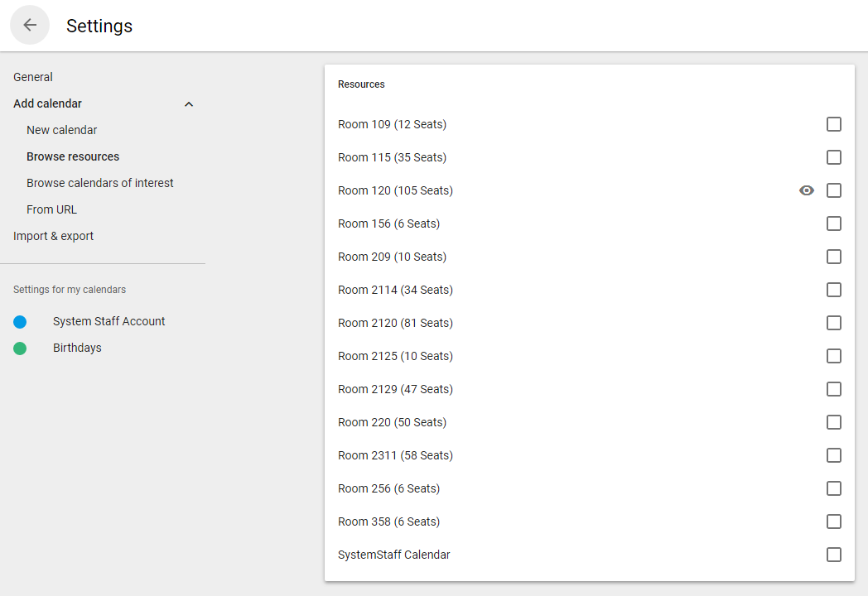Image resolution: width=868 pixels, height=596 pixels.
Task: Click the Settings page title
Action: (99, 26)
